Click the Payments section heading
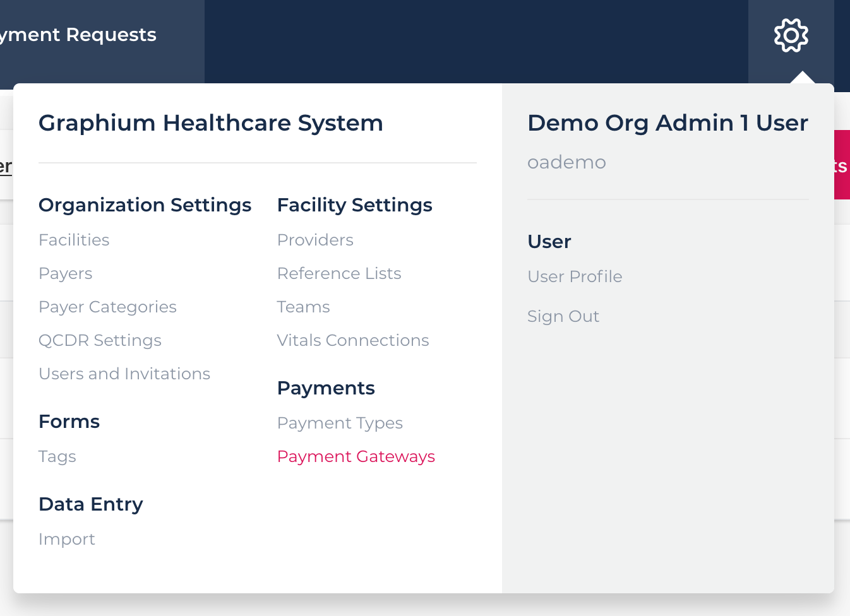Viewport: 850px width, 616px height. pyautogui.click(x=326, y=388)
